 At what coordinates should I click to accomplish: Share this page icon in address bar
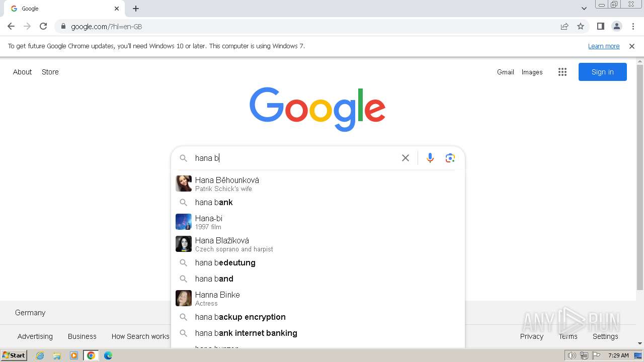pos(565,26)
